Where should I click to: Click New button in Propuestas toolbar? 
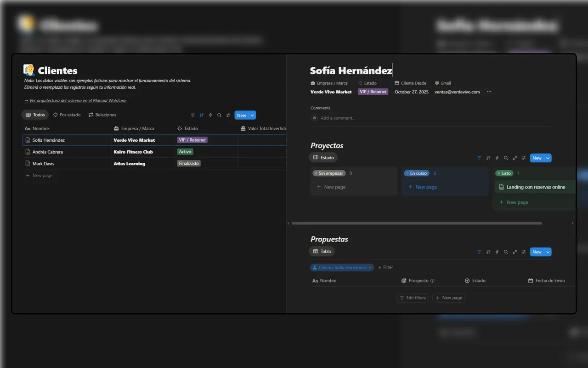pyautogui.click(x=537, y=252)
